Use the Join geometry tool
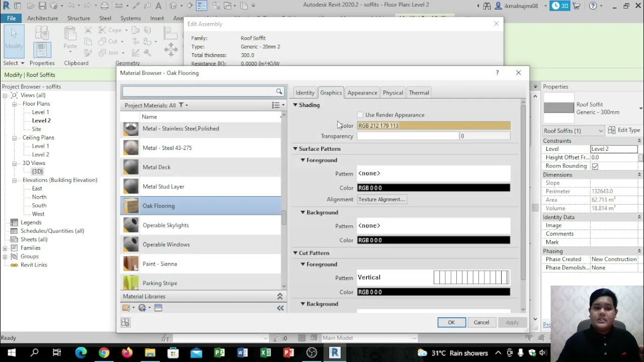This screenshot has height=362, width=644. click(x=110, y=52)
